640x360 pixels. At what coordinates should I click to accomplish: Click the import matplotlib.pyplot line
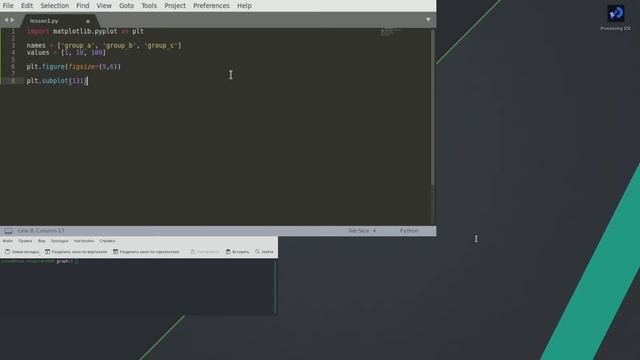pos(85,31)
